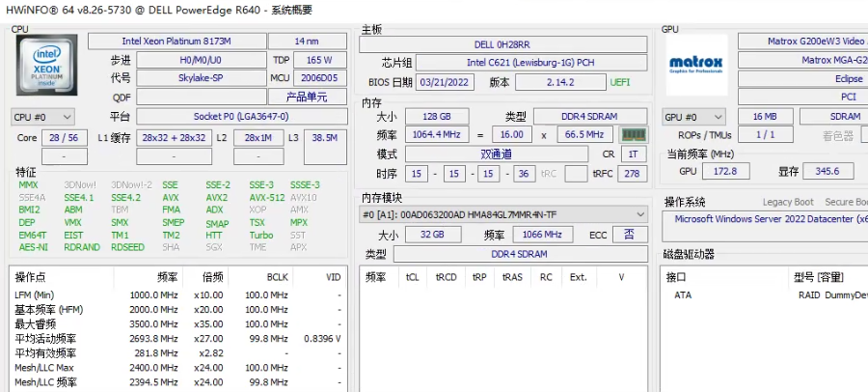Click the RDSEED feature label

128,247
